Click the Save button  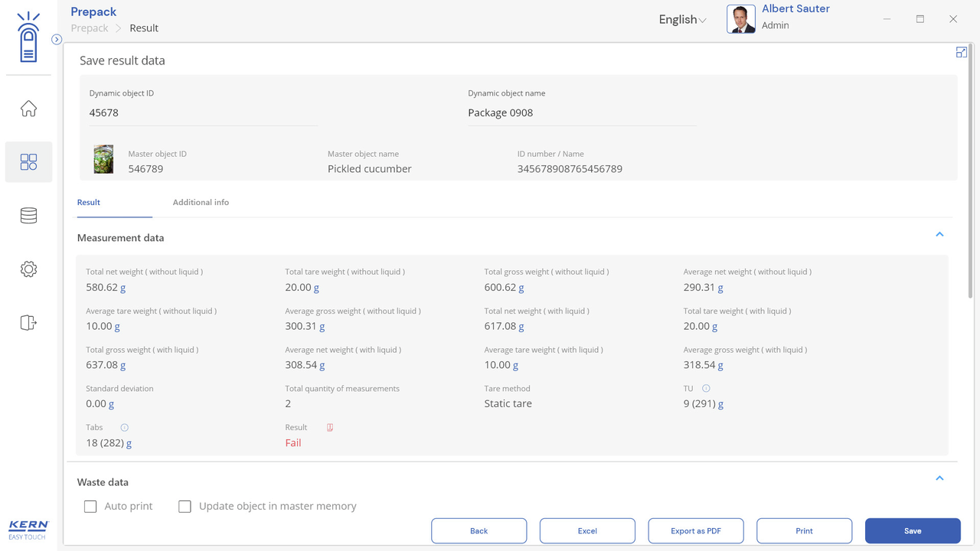tap(912, 531)
